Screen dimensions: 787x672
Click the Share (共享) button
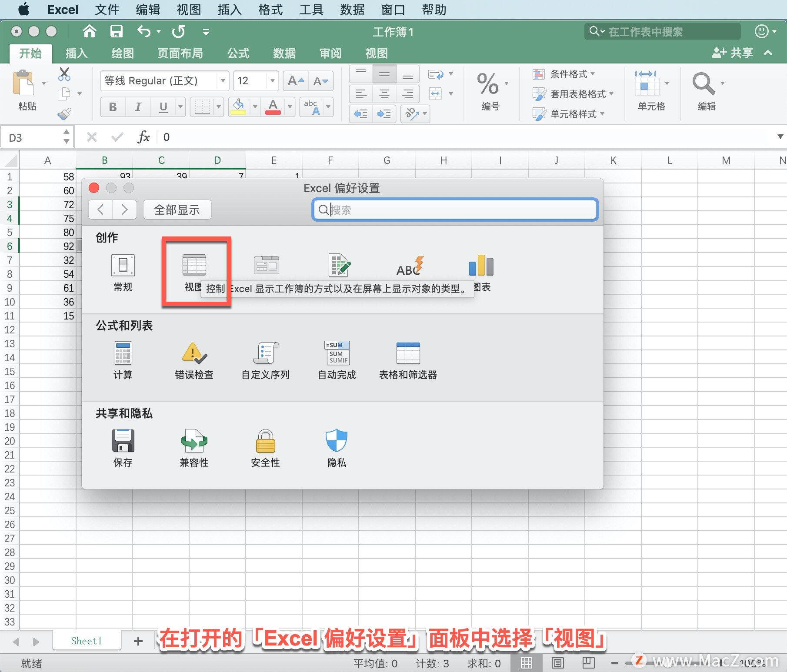click(x=733, y=53)
